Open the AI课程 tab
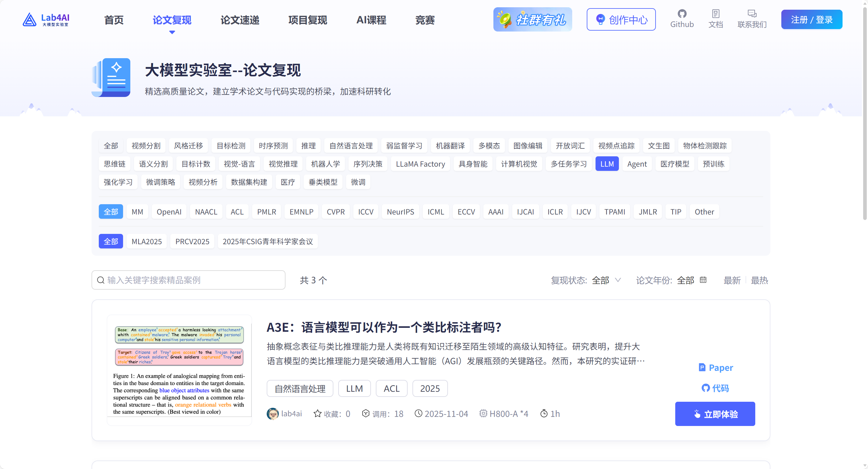This screenshot has width=868, height=469. (x=371, y=20)
